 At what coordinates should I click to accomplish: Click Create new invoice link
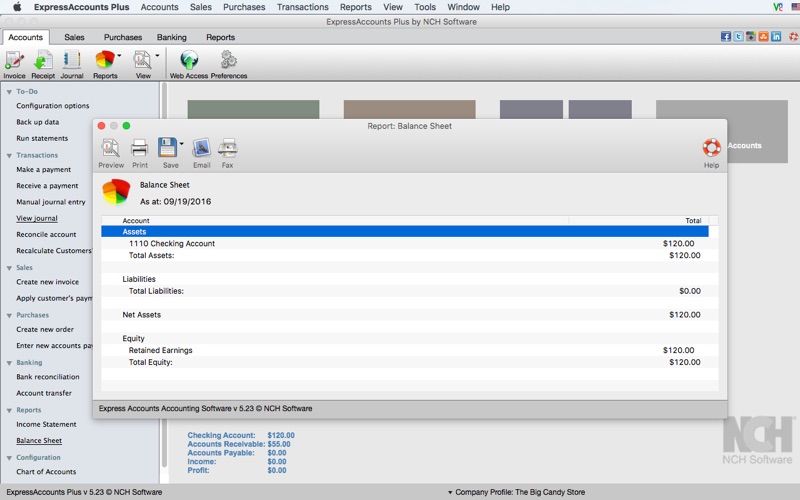click(x=47, y=282)
